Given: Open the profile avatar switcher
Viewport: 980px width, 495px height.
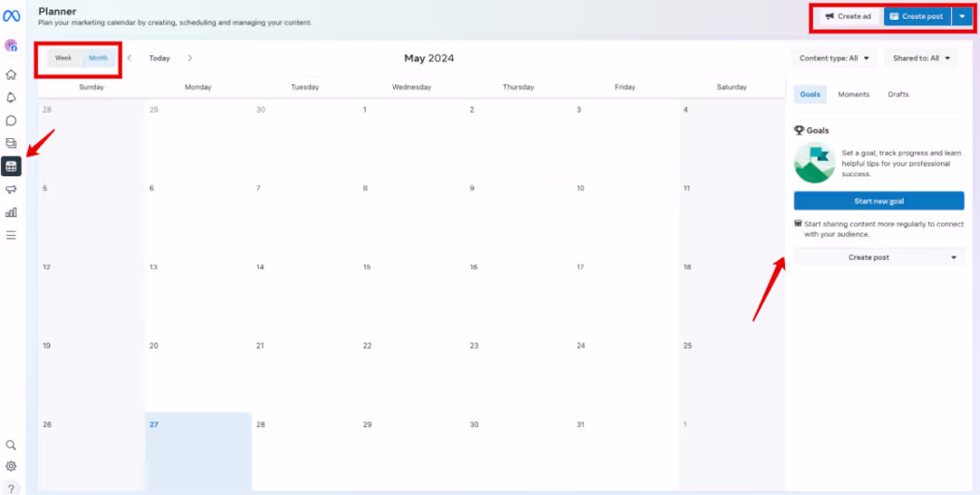Looking at the screenshot, I should pyautogui.click(x=11, y=45).
